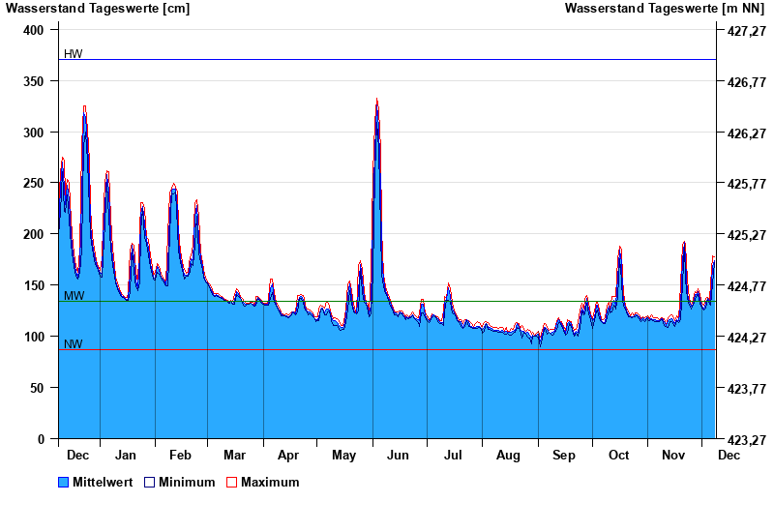Image resolution: width=774 pixels, height=532 pixels.
Task: Click the 250 value on the cm axis
Action: [34, 184]
